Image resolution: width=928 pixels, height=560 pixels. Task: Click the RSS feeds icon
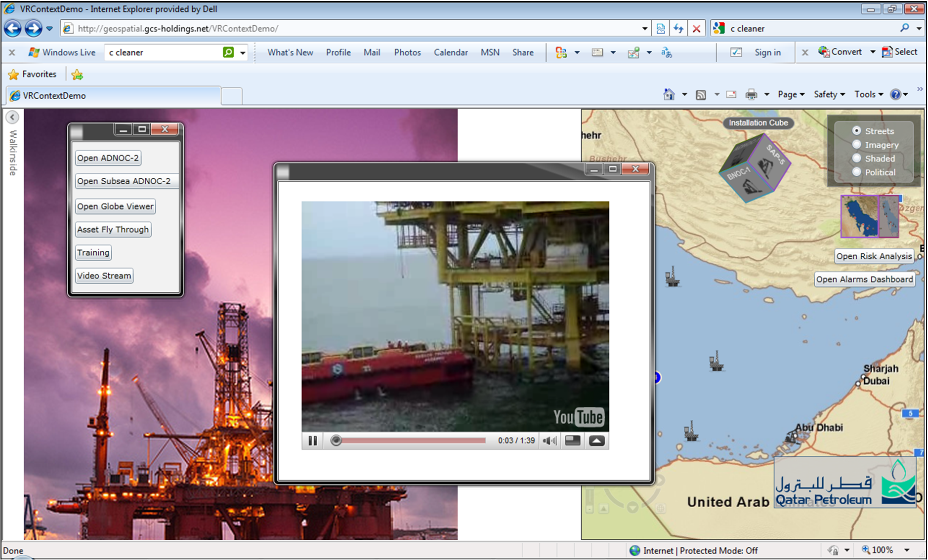coord(701,94)
